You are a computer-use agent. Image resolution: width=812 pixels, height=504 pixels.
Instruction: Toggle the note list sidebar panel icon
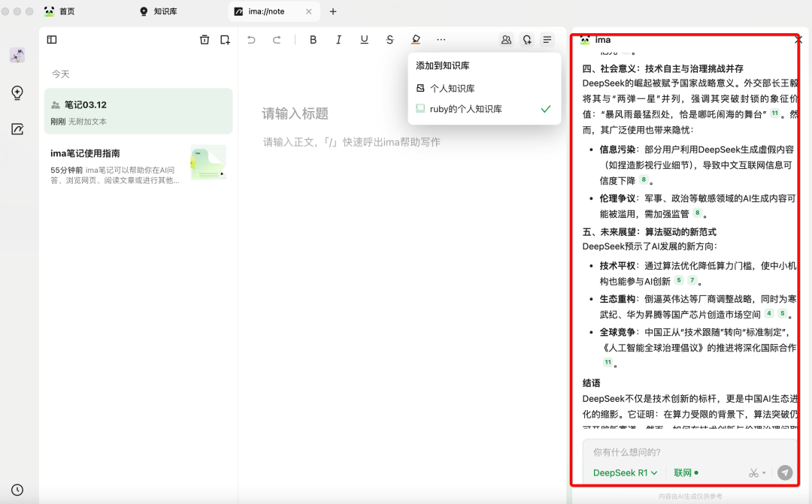pyautogui.click(x=52, y=40)
